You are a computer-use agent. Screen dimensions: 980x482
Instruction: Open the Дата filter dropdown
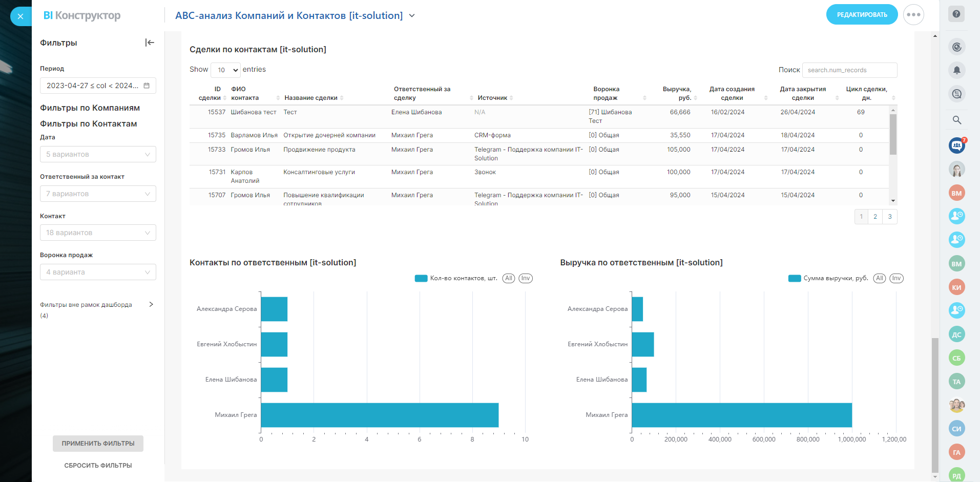click(98, 154)
